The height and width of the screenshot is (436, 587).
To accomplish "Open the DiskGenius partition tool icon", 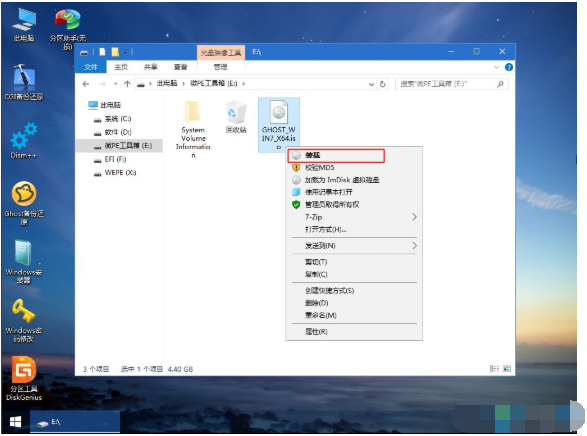I will tap(24, 378).
